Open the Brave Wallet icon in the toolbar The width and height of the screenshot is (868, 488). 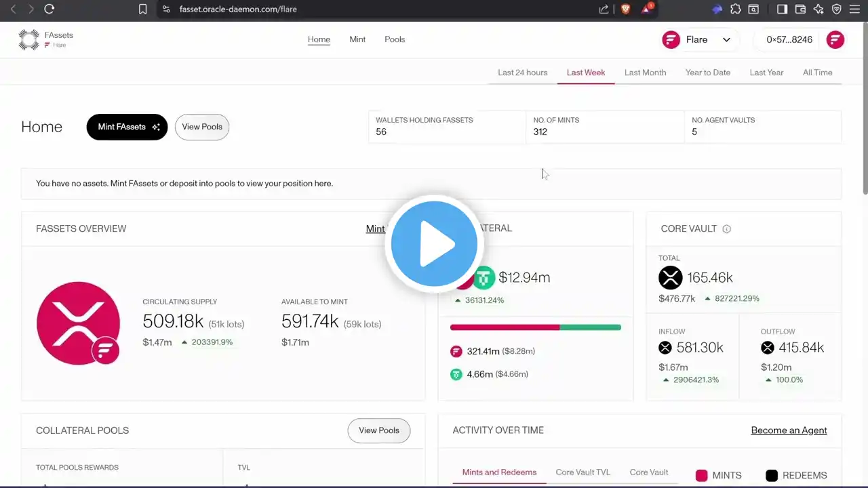click(800, 9)
